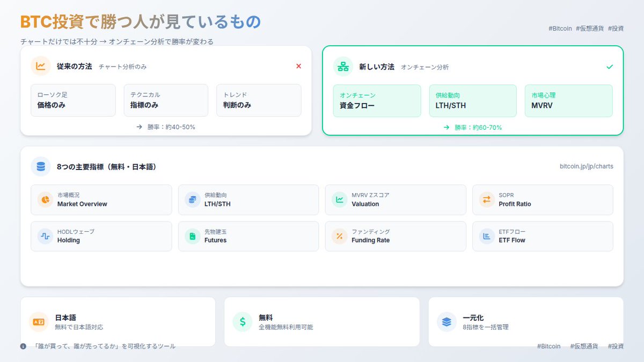Click the チャート分析のみ label
The width and height of the screenshot is (644, 362).
click(x=123, y=67)
